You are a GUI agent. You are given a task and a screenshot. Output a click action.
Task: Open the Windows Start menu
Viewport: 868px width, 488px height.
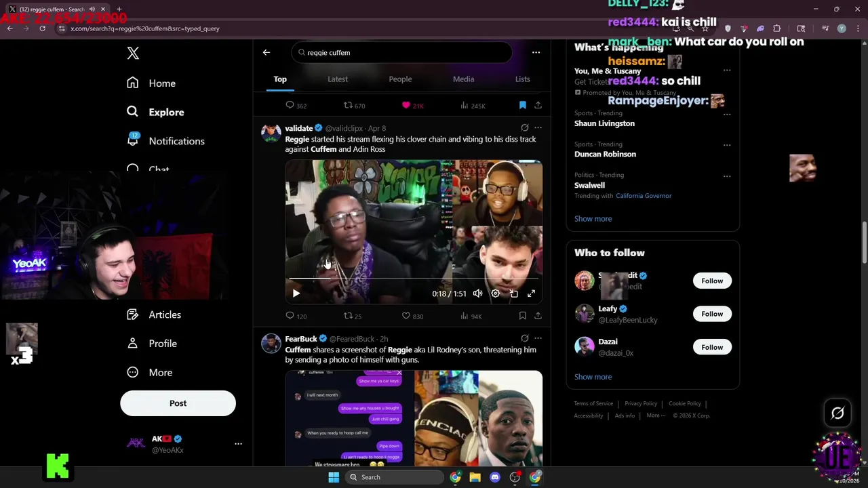click(x=334, y=477)
